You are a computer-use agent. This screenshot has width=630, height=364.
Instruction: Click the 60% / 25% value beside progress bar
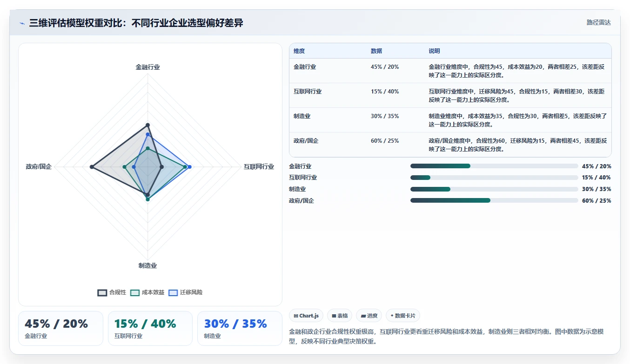point(596,200)
